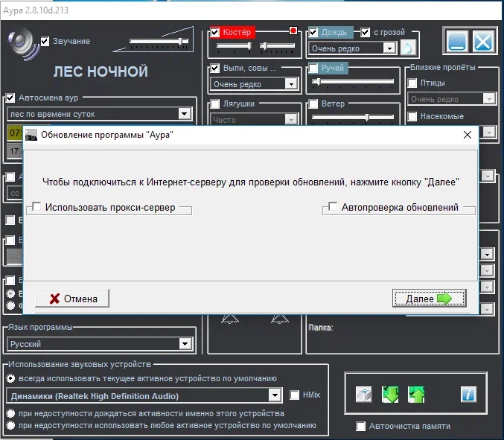Expand the 'лес по времени суток' dropdown
This screenshot has width=504, height=440.
(x=185, y=114)
